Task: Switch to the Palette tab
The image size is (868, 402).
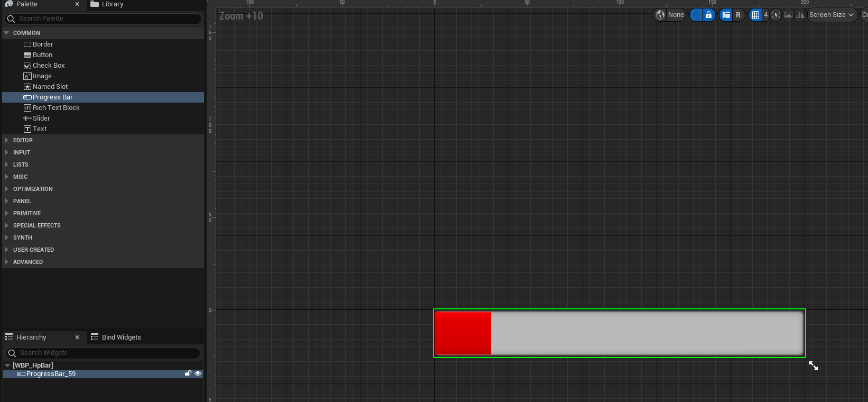Action: tap(27, 4)
